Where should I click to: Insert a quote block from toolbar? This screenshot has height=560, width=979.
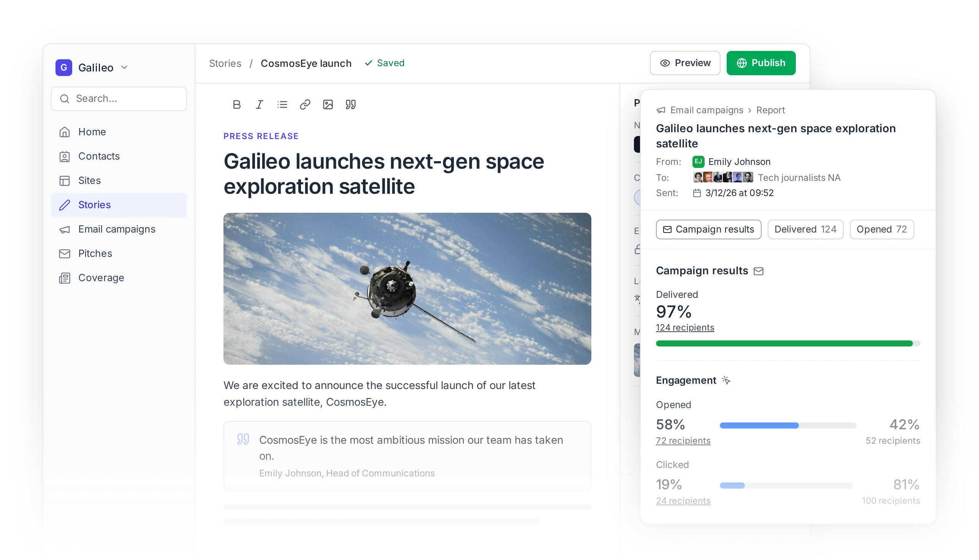350,104
